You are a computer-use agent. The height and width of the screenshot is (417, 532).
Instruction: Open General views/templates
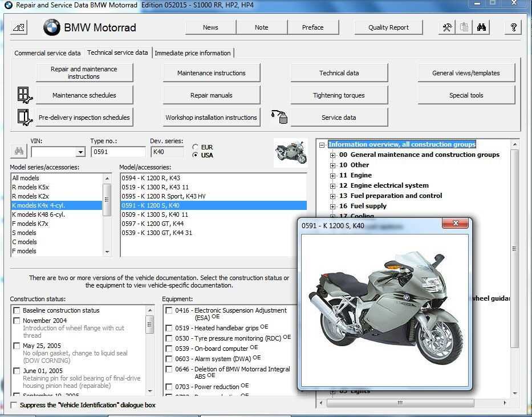(x=466, y=72)
